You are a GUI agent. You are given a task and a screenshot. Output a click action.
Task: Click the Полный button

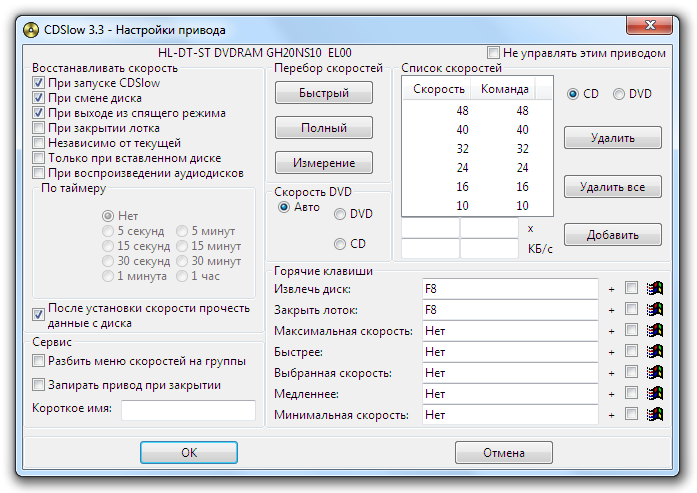(x=324, y=128)
